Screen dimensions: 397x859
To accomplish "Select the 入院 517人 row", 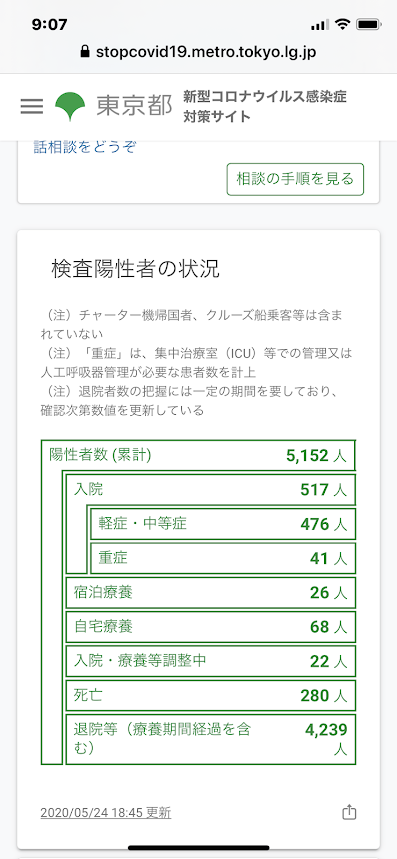I will 211,489.
